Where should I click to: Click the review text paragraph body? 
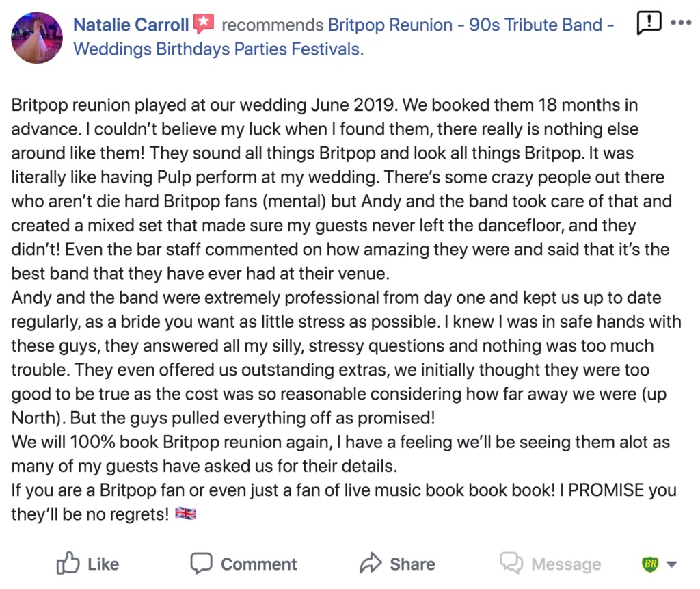click(347, 309)
